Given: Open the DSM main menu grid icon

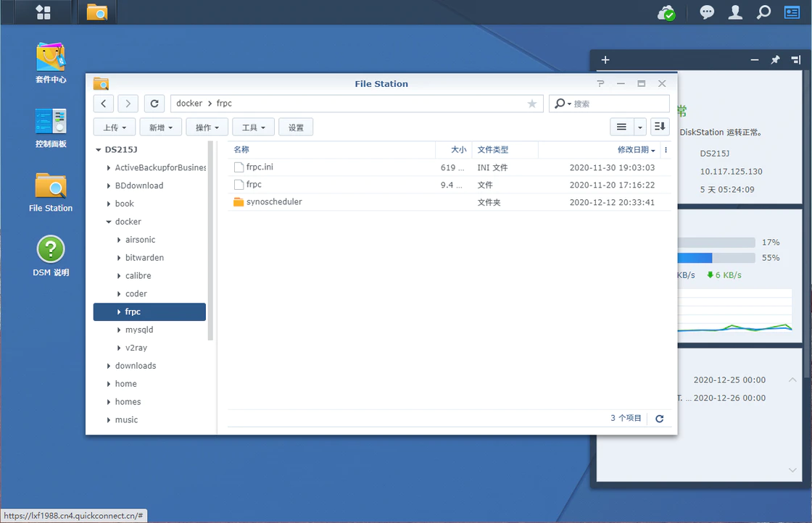Looking at the screenshot, I should (43, 12).
